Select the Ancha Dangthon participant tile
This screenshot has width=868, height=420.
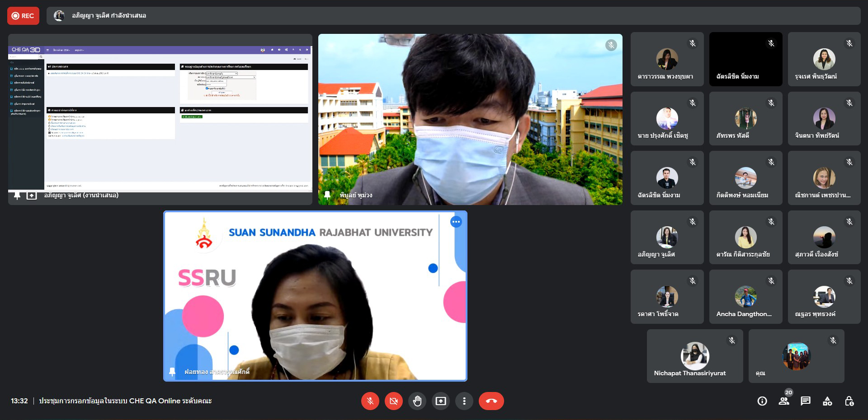(745, 297)
